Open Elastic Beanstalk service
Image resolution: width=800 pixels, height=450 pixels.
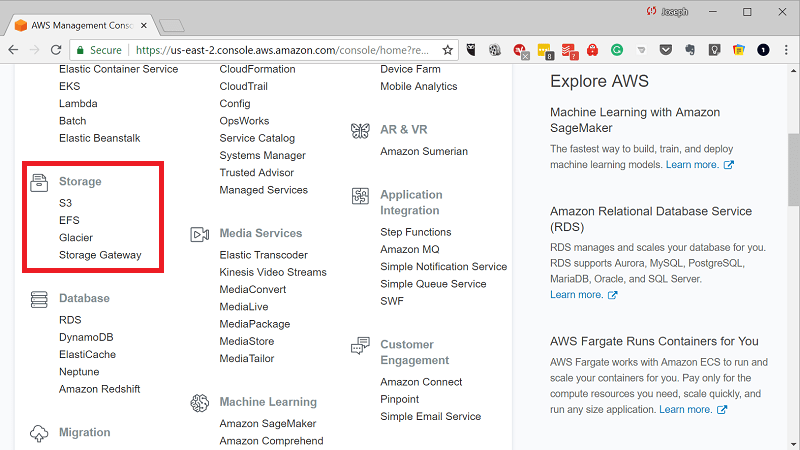point(99,138)
